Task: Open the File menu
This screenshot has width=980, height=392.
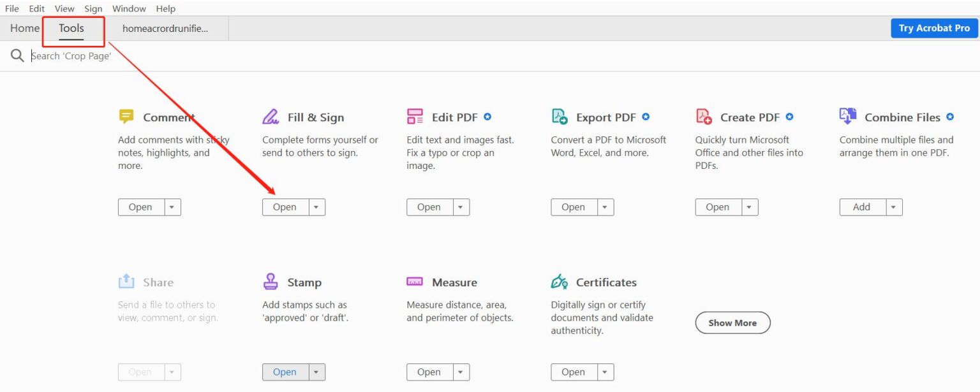Action: coord(12,8)
